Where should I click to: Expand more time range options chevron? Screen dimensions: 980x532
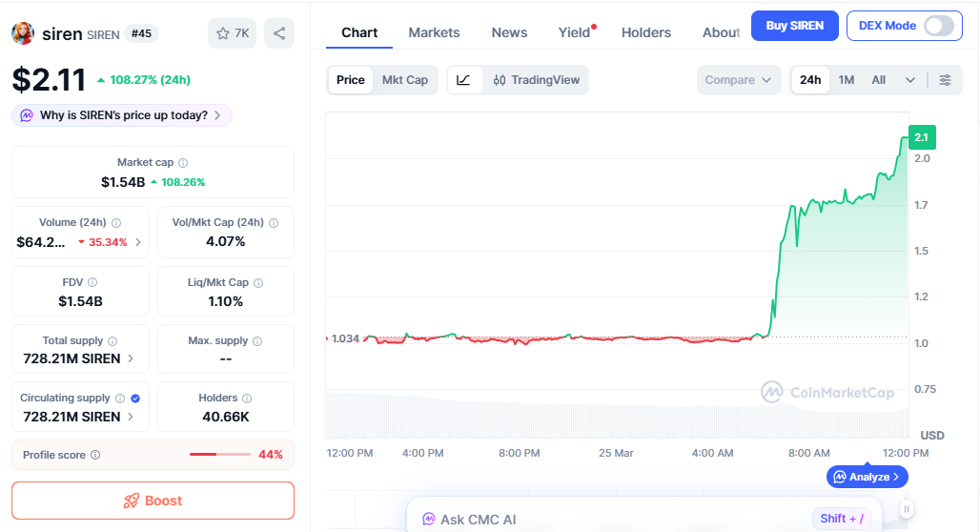910,80
